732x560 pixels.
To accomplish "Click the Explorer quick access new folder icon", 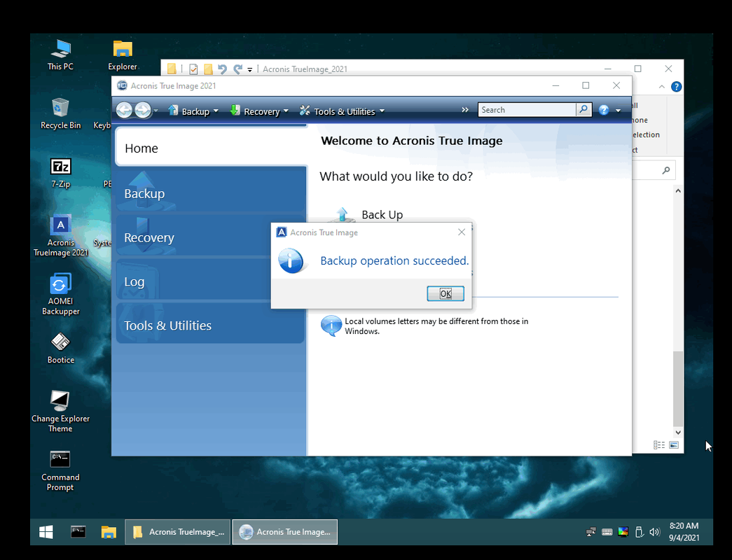I will (208, 69).
